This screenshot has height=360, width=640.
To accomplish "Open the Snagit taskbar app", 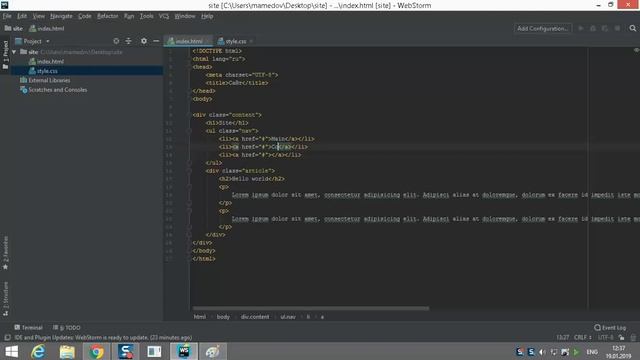I will (125, 351).
